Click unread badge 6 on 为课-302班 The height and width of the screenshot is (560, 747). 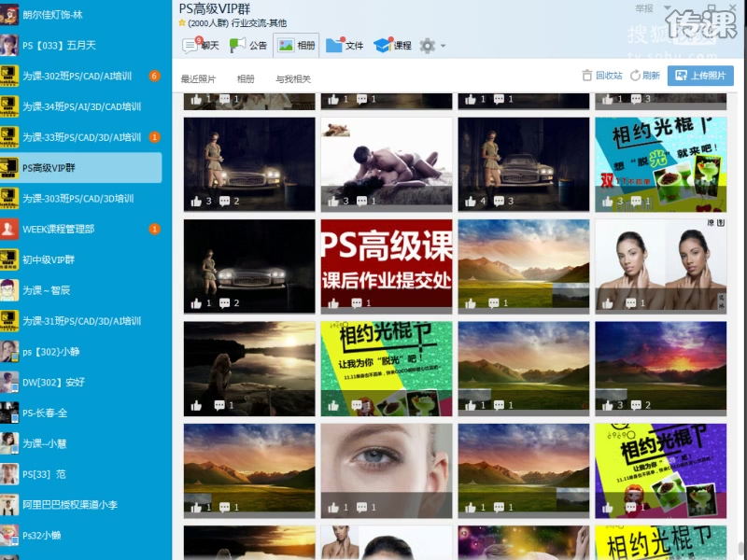click(154, 76)
